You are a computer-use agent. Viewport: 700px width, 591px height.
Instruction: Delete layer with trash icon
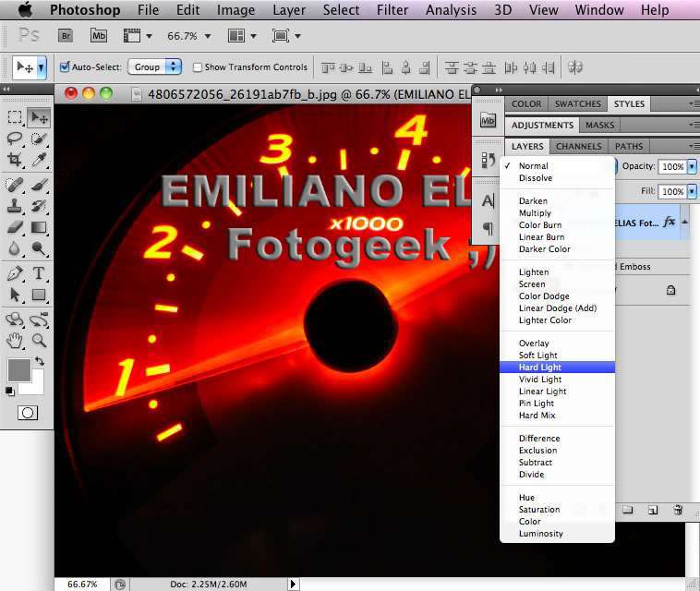coord(678,510)
